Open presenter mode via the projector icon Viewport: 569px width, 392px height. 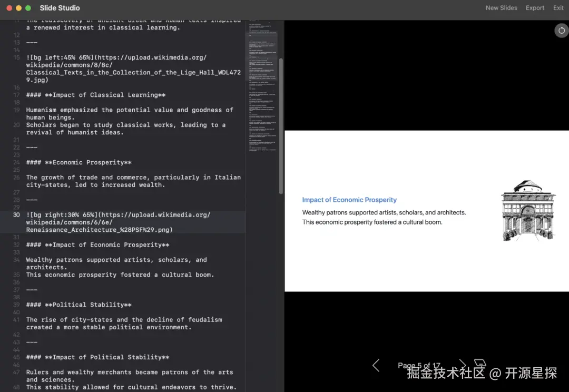480,364
